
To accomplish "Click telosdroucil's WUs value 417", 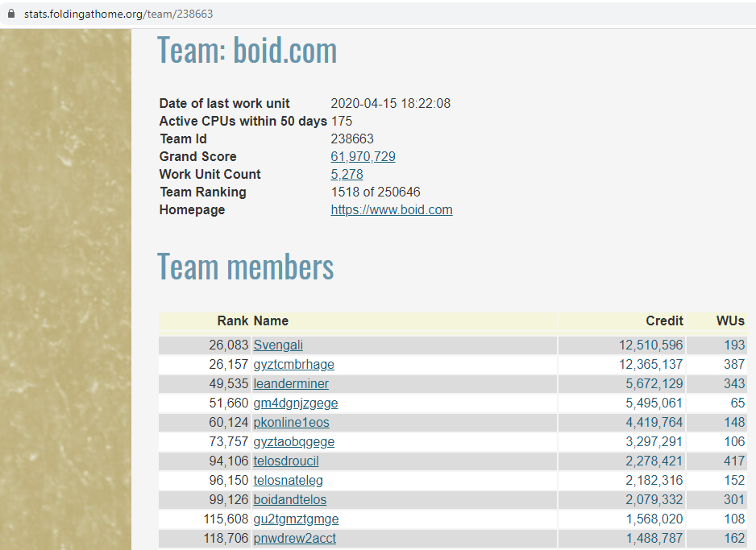I will (734, 461).
